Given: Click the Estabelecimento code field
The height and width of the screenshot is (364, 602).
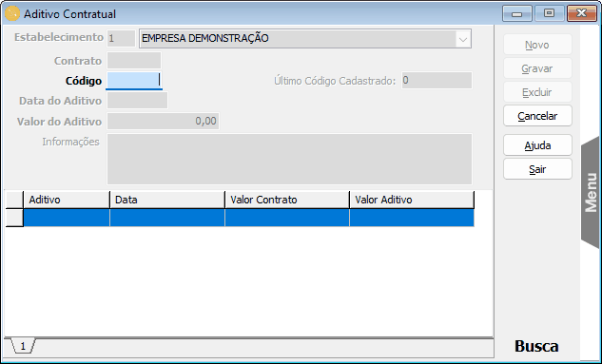Looking at the screenshot, I should 121,38.
